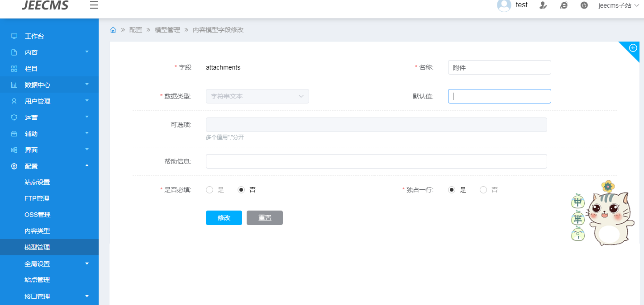Open the 数据类型 dropdown

tap(257, 96)
